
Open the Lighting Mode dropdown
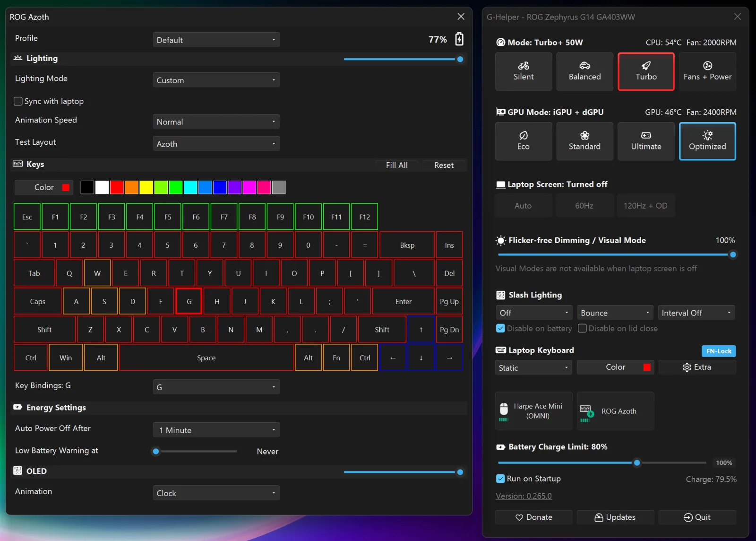216,80
